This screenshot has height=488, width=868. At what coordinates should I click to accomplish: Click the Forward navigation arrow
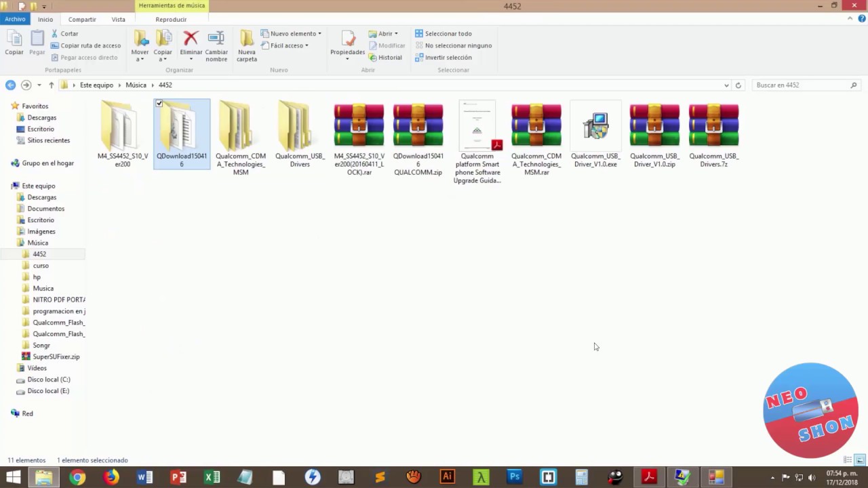pyautogui.click(x=26, y=85)
